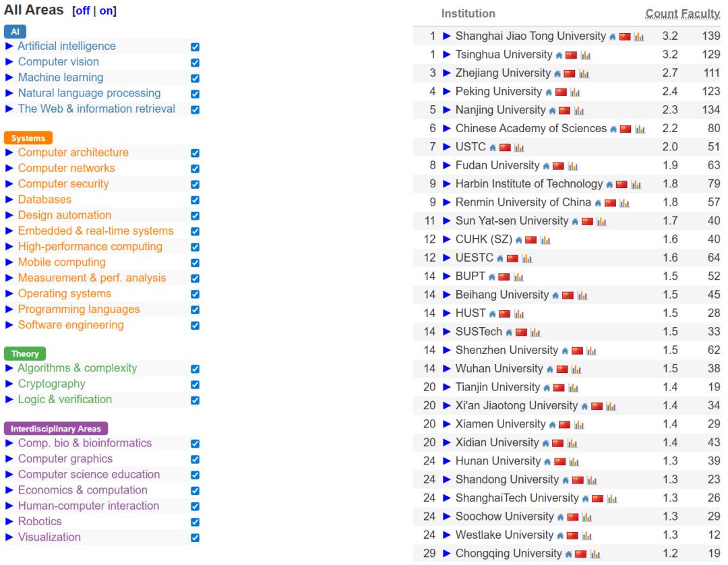
Task: Click BUPT's bar chart icon
Action: click(x=518, y=277)
